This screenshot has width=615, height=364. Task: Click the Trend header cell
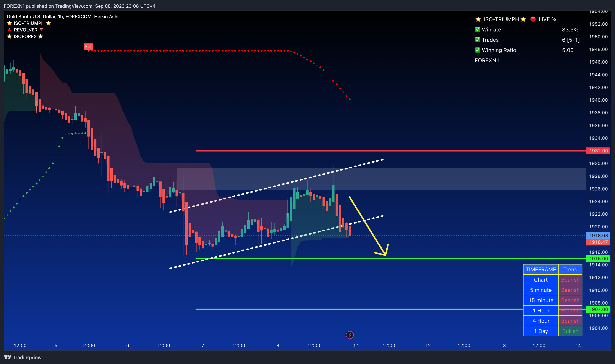[570, 269]
